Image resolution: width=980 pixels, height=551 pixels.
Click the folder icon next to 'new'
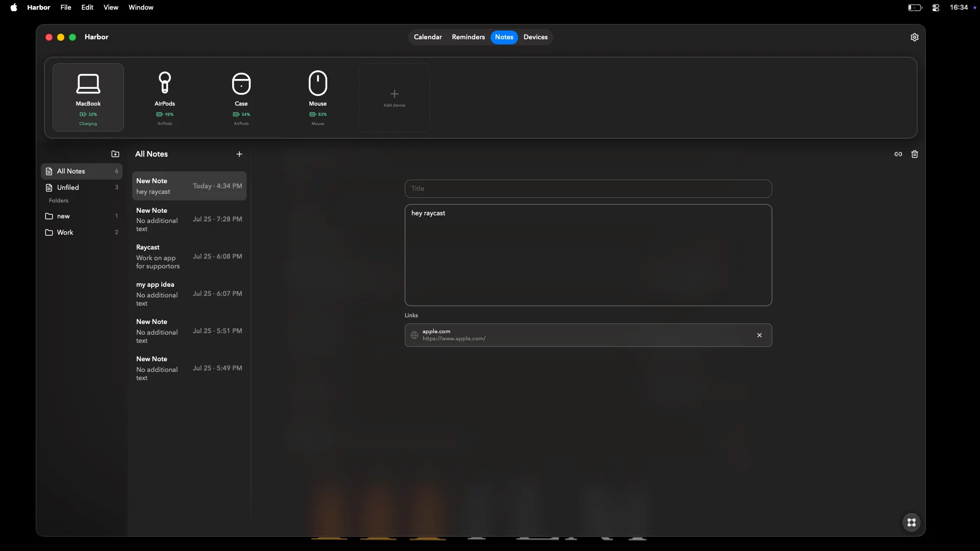[x=49, y=216]
